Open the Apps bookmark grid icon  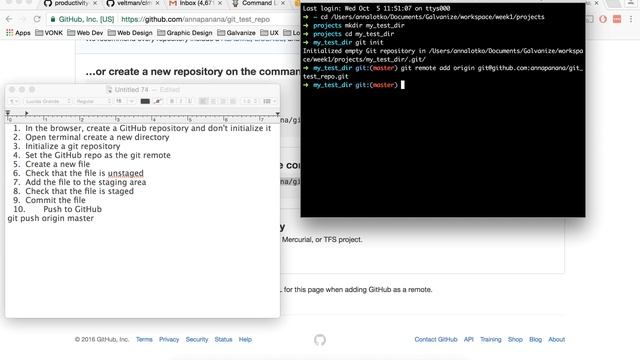(9, 33)
